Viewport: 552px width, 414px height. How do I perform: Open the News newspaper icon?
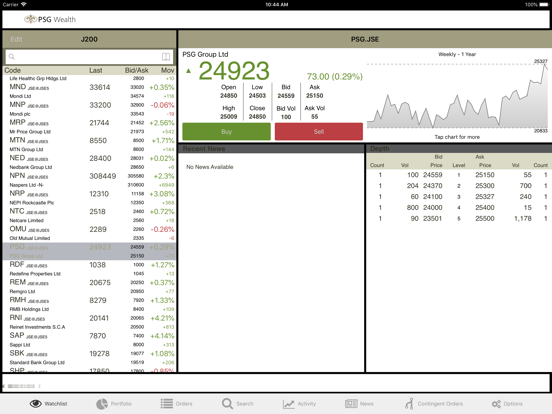pos(351,404)
